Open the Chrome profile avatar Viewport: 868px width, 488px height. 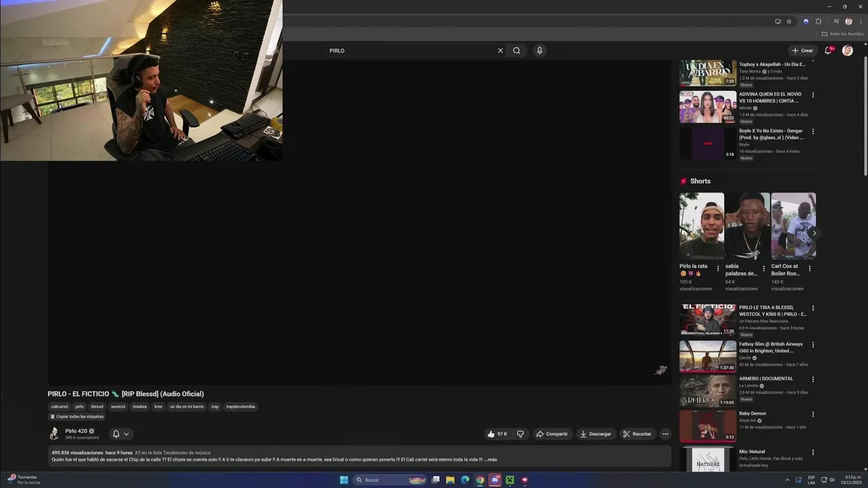(848, 21)
